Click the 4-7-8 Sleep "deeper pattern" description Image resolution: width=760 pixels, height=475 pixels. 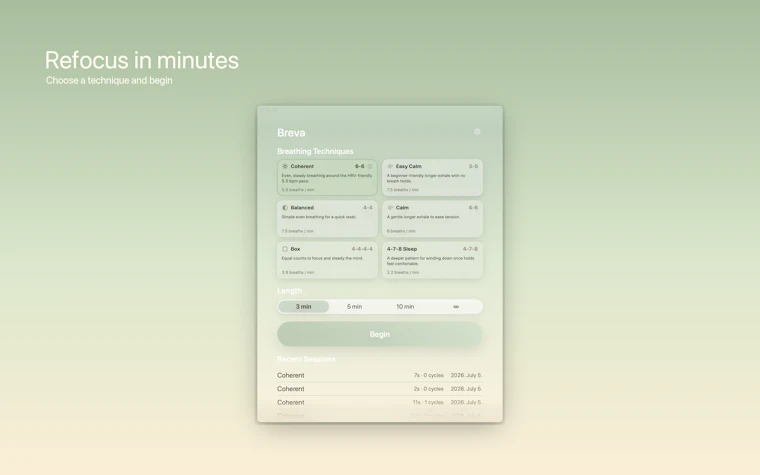pyautogui.click(x=430, y=261)
